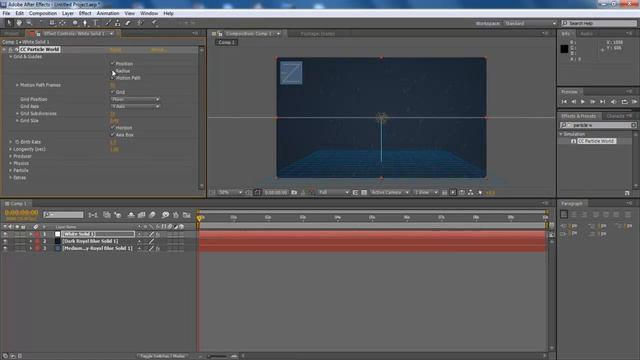Toggle the Grid checkbox
The image size is (640, 360).
point(113,92)
